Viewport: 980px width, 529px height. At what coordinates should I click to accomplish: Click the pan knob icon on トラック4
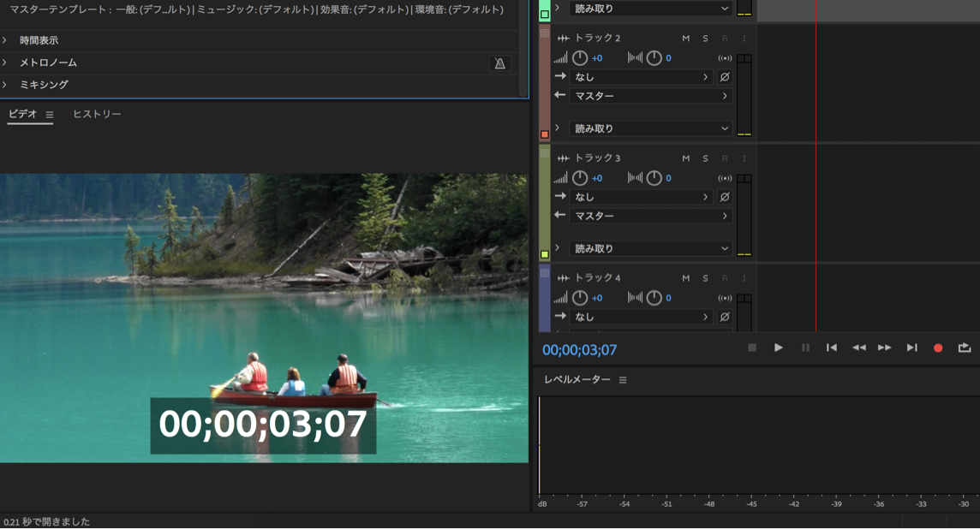(x=654, y=297)
